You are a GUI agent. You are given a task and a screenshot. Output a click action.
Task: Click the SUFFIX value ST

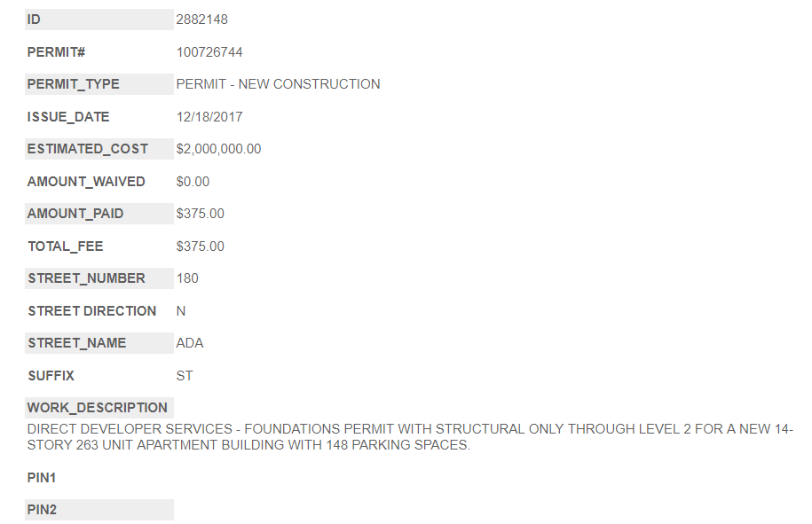pyautogui.click(x=185, y=376)
